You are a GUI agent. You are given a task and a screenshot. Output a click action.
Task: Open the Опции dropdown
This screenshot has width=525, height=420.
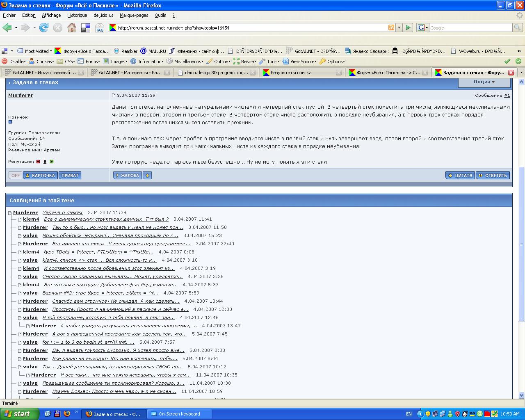(484, 82)
